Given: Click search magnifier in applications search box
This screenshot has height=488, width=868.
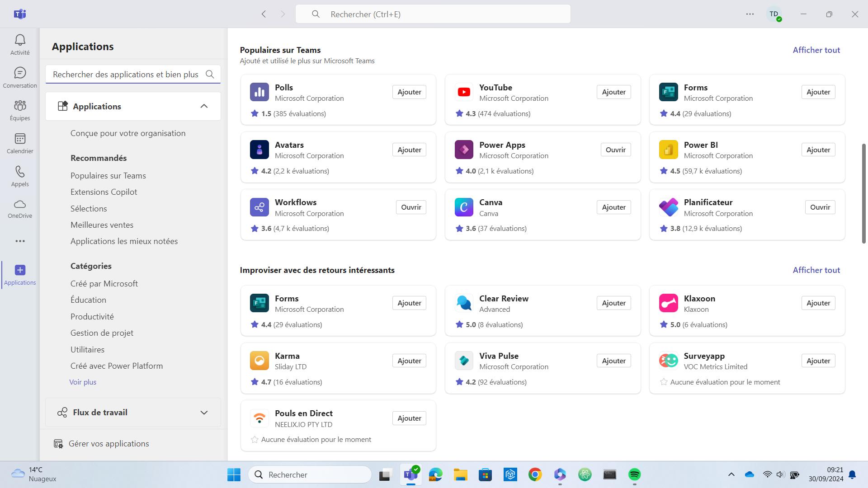Looking at the screenshot, I should [210, 74].
